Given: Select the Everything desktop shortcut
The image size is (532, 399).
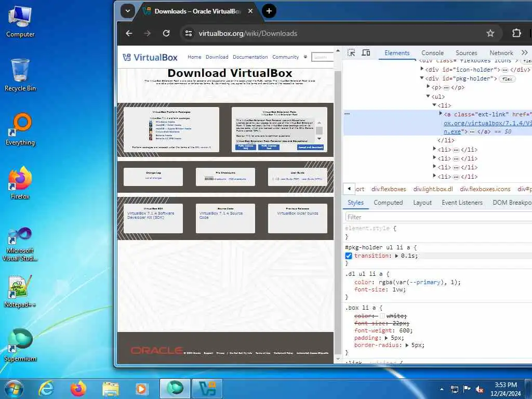Looking at the screenshot, I should click(x=20, y=129).
